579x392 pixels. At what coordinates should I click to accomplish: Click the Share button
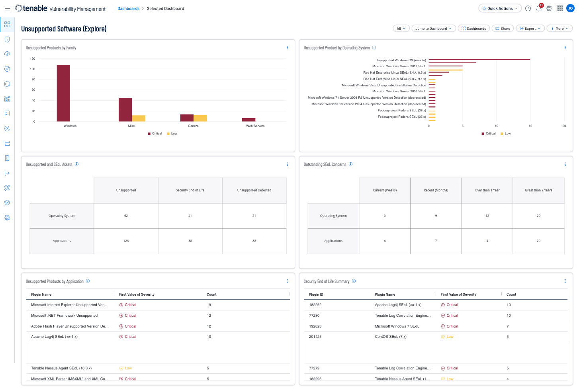(503, 28)
